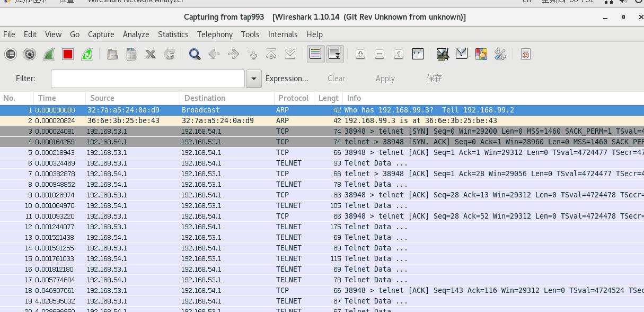Open the Telephony menu
644x312 pixels.
[215, 34]
